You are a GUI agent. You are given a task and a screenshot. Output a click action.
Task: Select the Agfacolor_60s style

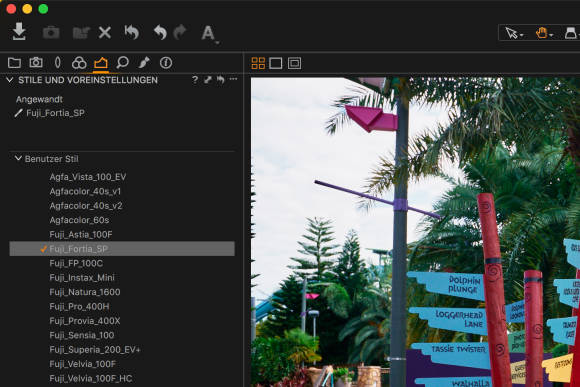(x=79, y=220)
